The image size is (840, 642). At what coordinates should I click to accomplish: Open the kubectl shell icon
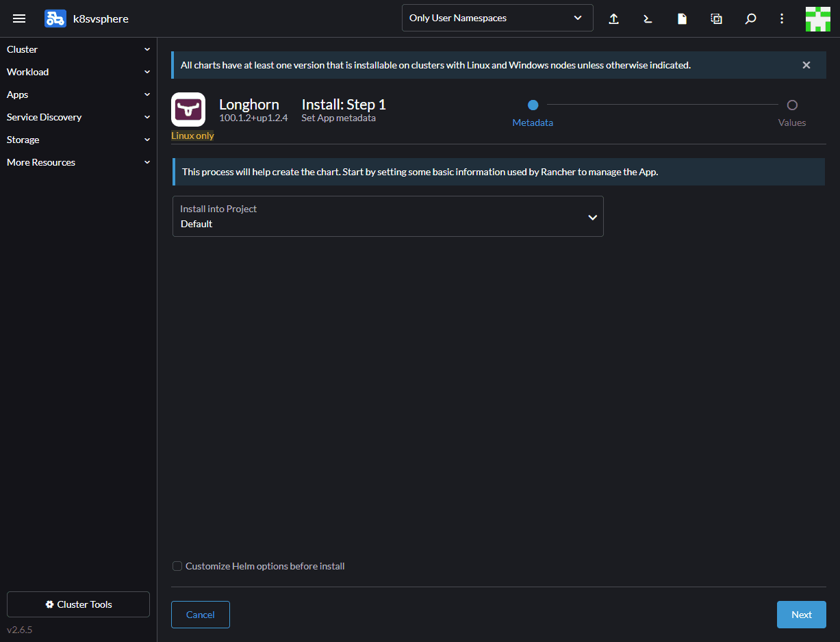[648, 18]
